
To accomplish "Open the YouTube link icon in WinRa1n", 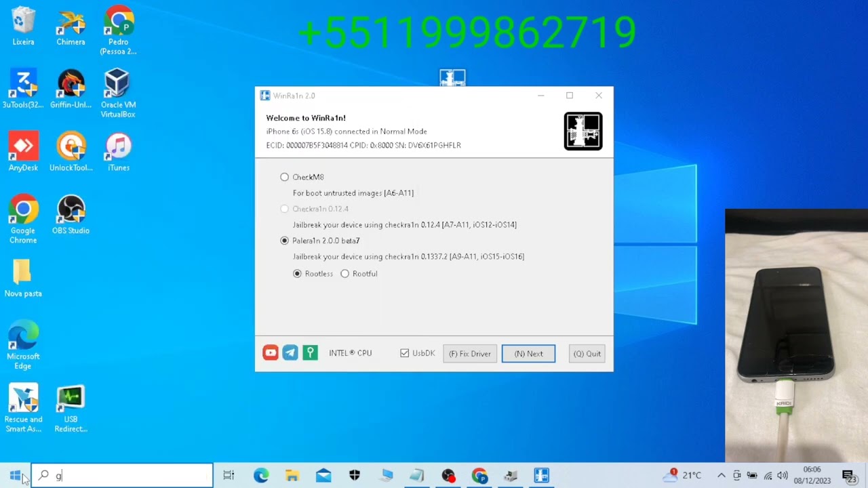I will (x=271, y=352).
